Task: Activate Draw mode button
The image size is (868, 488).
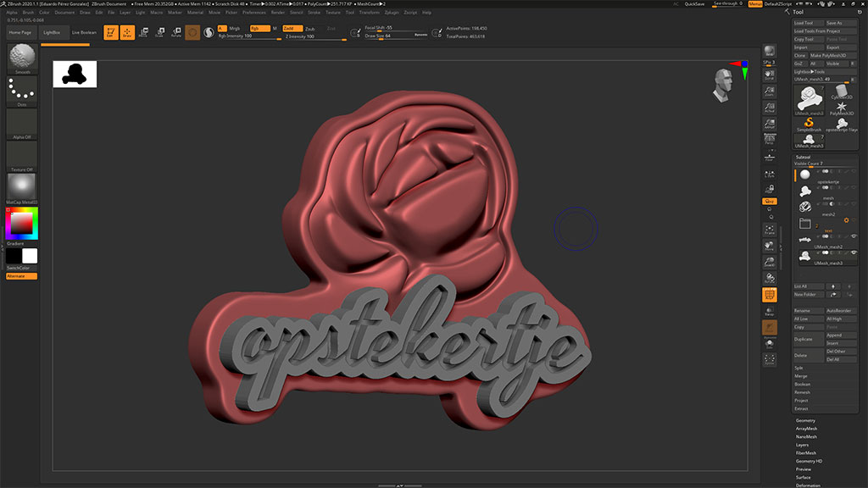Action: (x=127, y=33)
